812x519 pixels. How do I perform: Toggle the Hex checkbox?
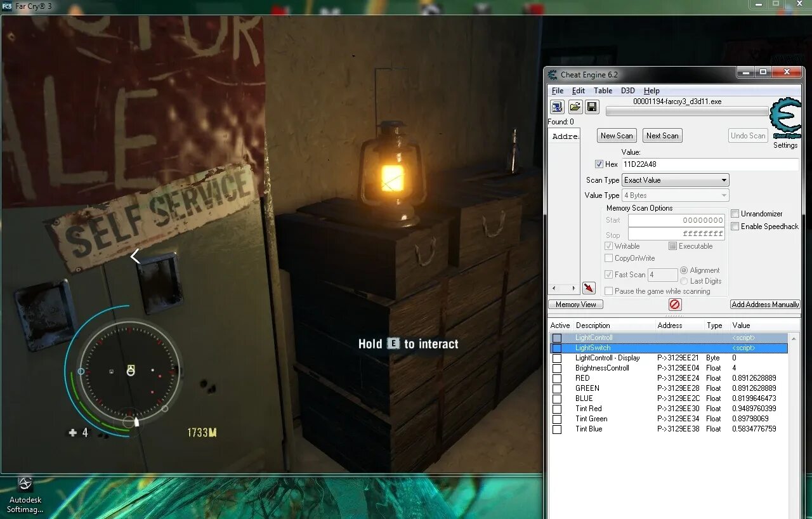pos(599,164)
